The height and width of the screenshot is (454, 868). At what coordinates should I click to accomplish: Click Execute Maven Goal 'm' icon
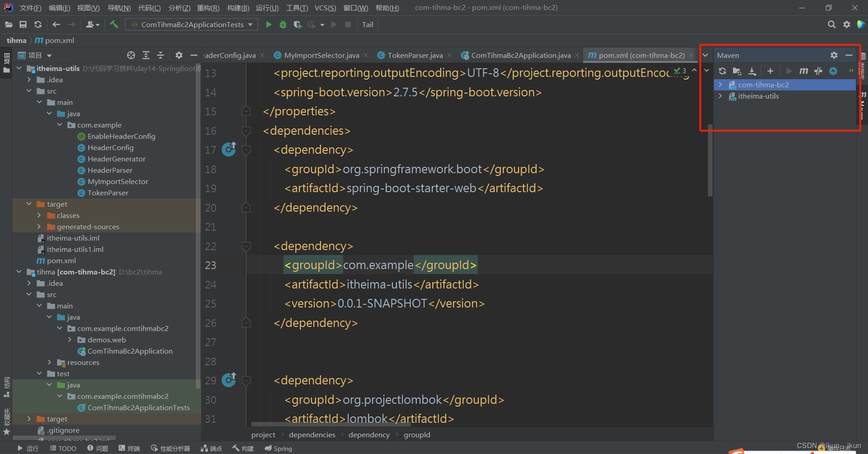click(803, 71)
